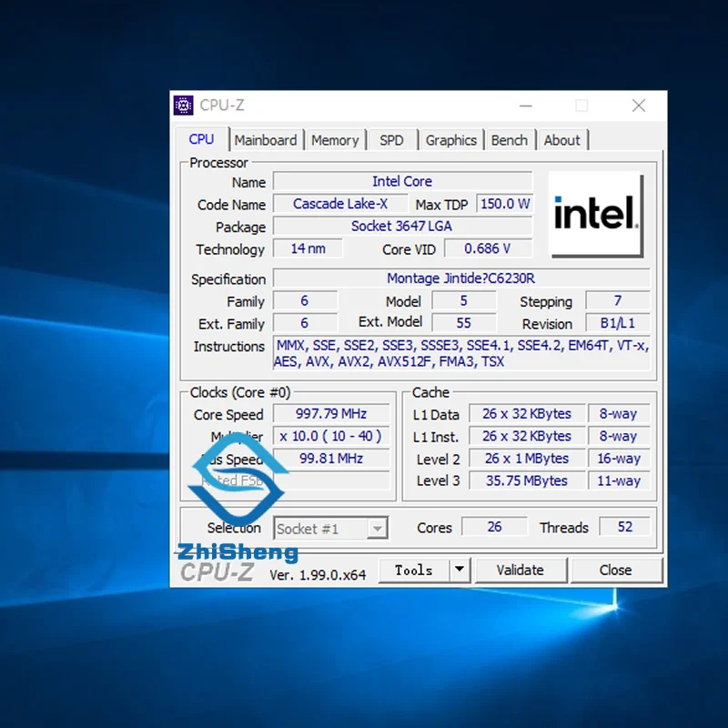Click the L1 Inst. 8-way associativity value

click(x=619, y=436)
